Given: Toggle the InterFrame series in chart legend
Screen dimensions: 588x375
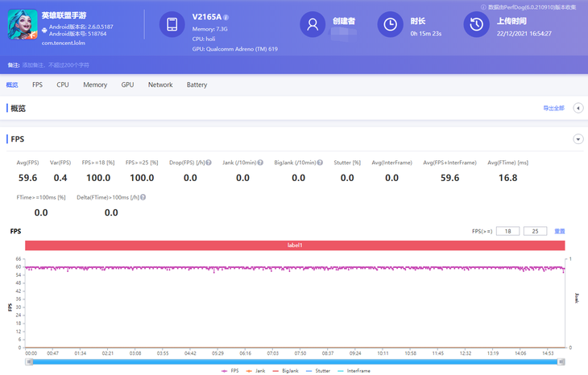Looking at the screenshot, I should [x=354, y=371].
